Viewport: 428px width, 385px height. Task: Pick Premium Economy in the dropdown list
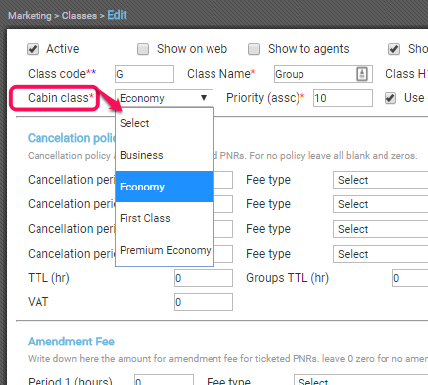coord(164,250)
